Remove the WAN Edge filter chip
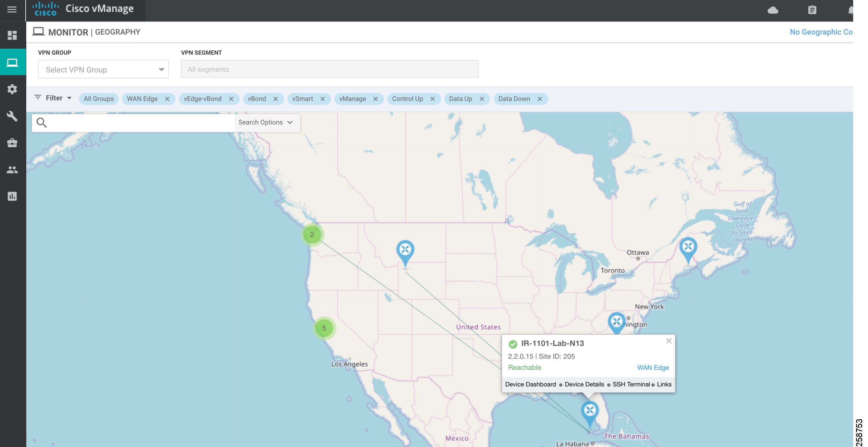The width and height of the screenshot is (868, 447). 167,99
